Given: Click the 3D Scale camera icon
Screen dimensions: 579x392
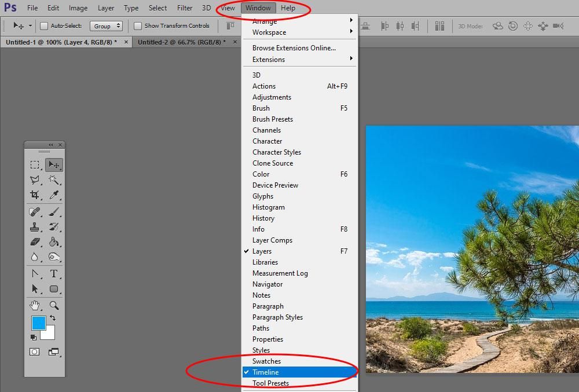Looking at the screenshot, I should pos(558,26).
